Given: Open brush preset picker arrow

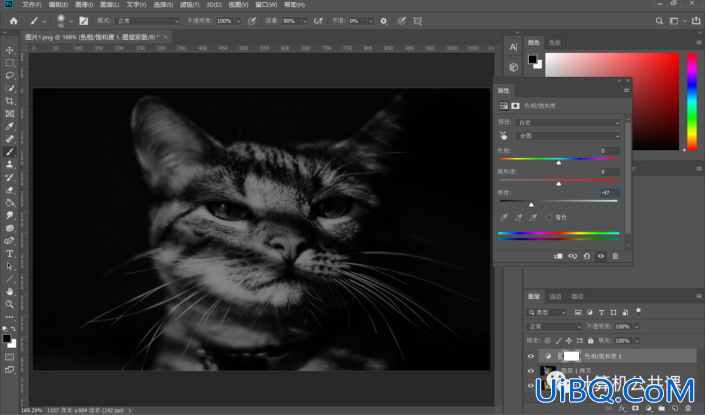Looking at the screenshot, I should click(x=71, y=21).
